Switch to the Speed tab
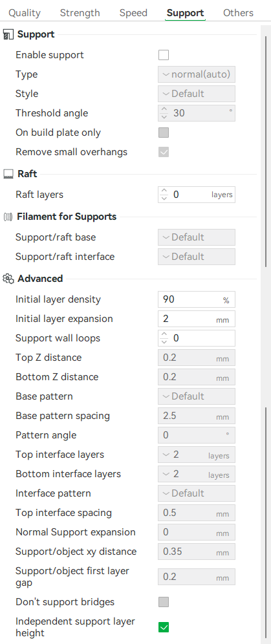The width and height of the screenshot is (271, 644). [x=133, y=13]
